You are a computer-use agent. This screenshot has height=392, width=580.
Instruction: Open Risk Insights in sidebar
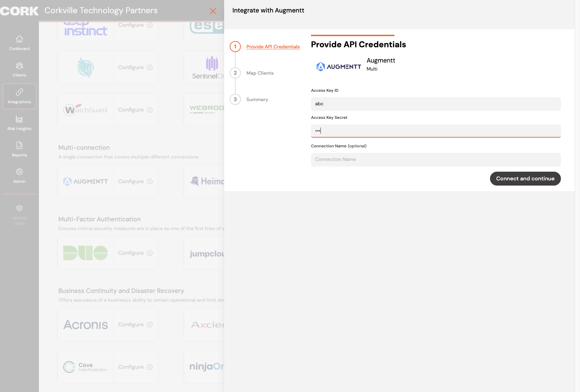click(x=19, y=123)
